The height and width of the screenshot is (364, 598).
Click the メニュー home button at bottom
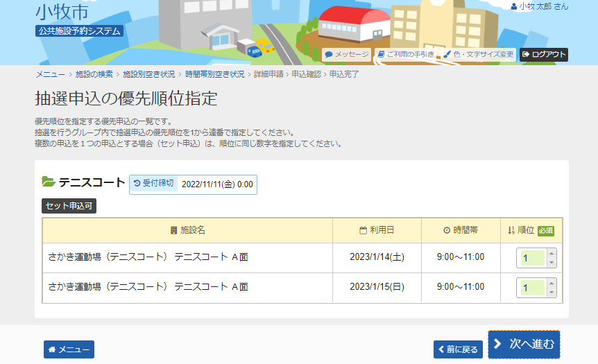click(69, 349)
